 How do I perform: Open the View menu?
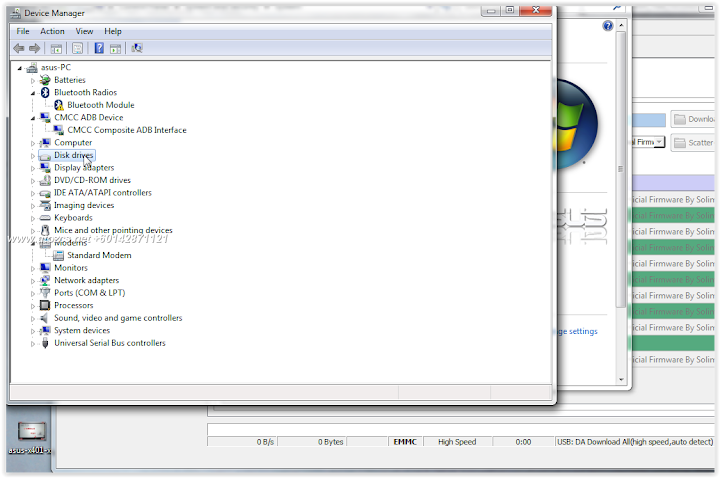coord(84,31)
